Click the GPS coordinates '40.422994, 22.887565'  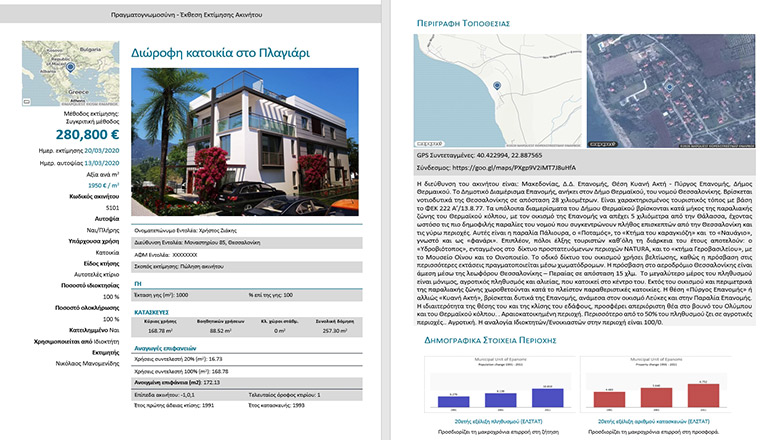click(509, 155)
